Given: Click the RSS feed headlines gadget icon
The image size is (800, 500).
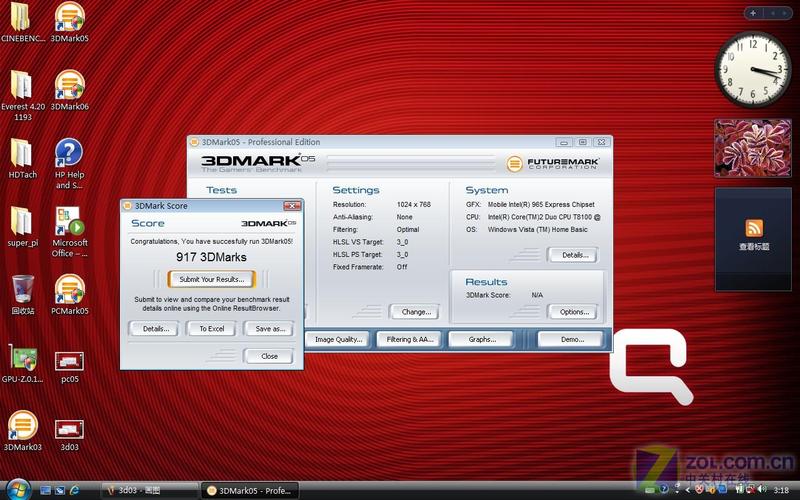Looking at the screenshot, I should [754, 228].
